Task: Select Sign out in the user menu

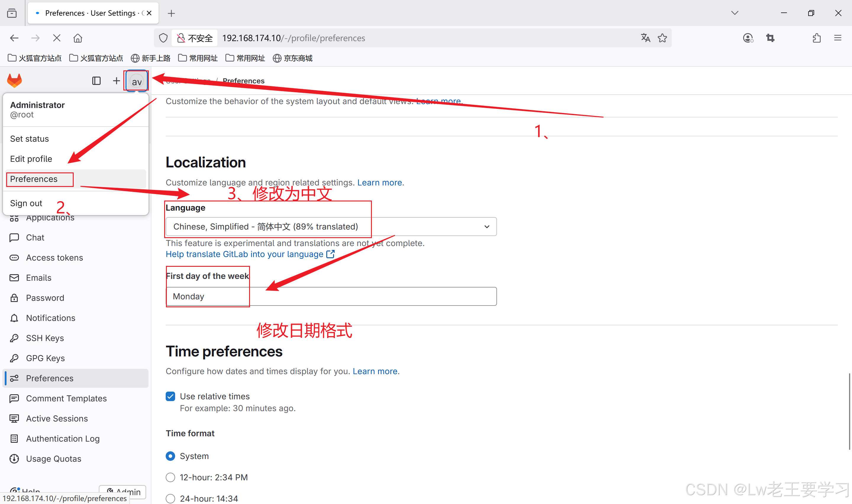Action: point(26,203)
